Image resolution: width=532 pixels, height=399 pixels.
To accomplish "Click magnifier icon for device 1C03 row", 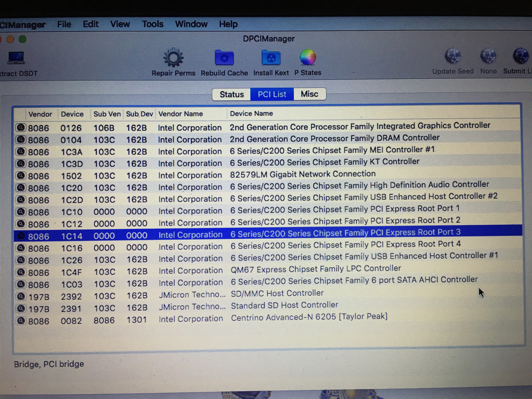I will [21, 284].
